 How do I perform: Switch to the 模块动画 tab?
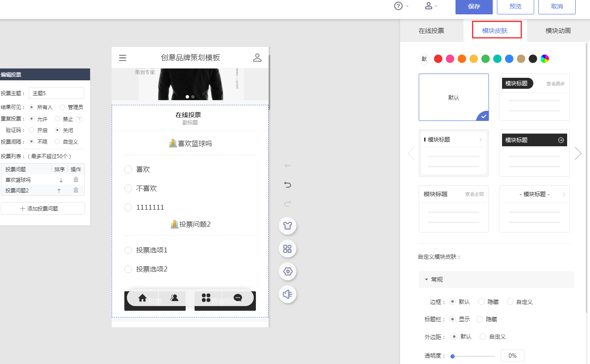558,30
